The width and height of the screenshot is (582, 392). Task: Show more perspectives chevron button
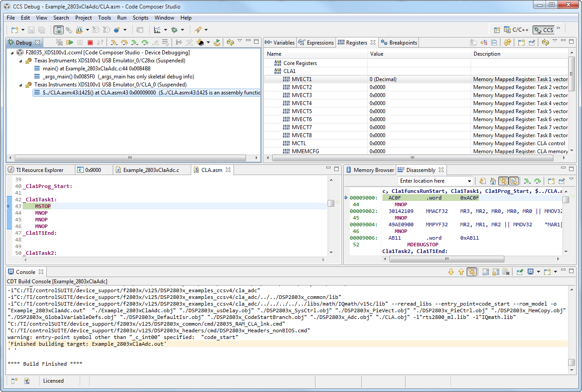[x=558, y=29]
